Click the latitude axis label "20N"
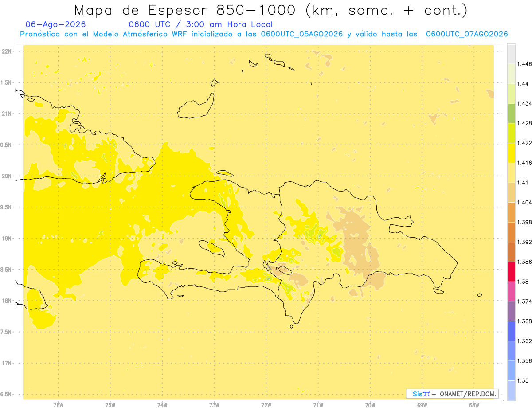The height and width of the screenshot is (411, 532). [x=7, y=176]
